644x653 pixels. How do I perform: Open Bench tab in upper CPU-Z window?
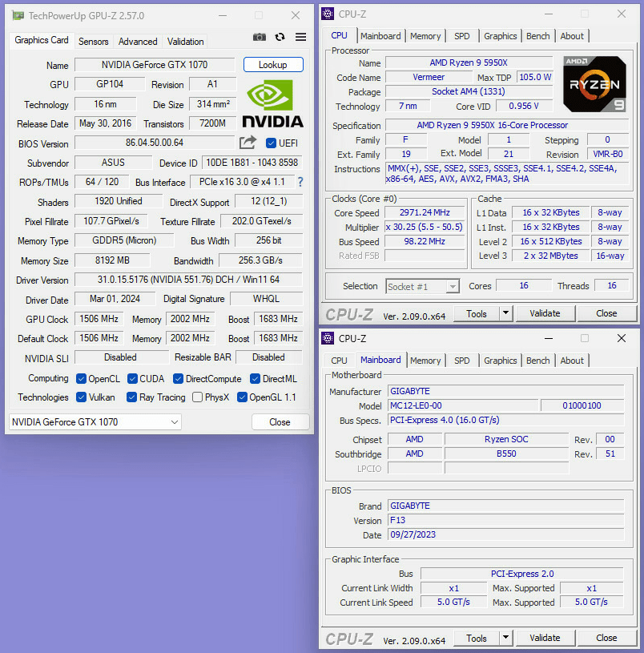point(537,36)
